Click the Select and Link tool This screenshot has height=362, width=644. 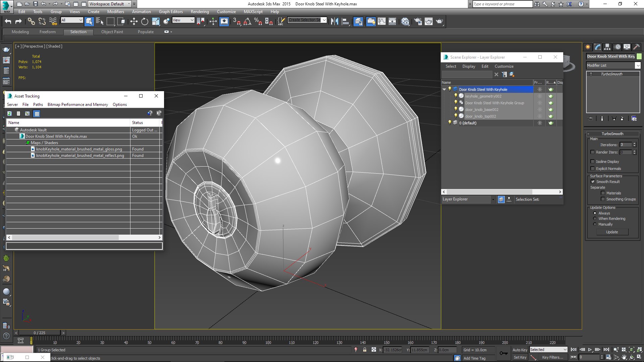tap(31, 21)
